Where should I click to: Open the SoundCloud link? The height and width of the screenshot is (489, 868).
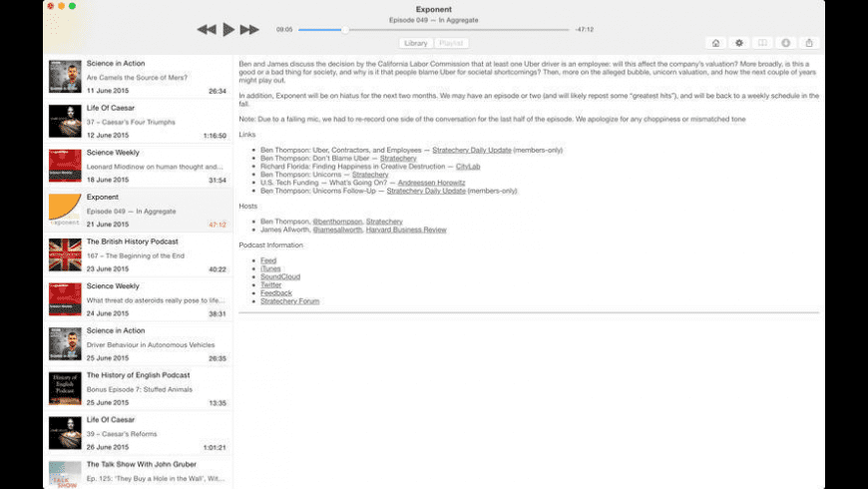pos(280,276)
